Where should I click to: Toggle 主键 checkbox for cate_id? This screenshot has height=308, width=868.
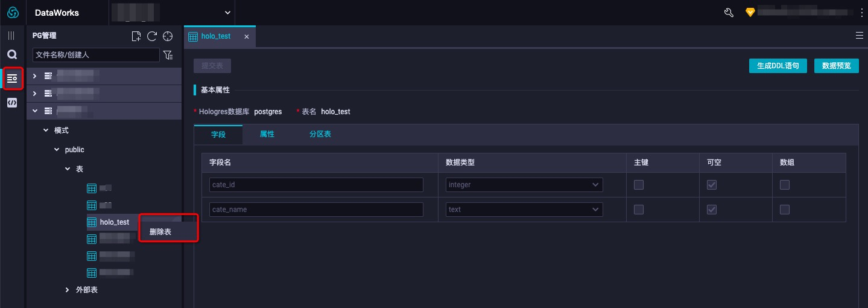pyautogui.click(x=639, y=185)
